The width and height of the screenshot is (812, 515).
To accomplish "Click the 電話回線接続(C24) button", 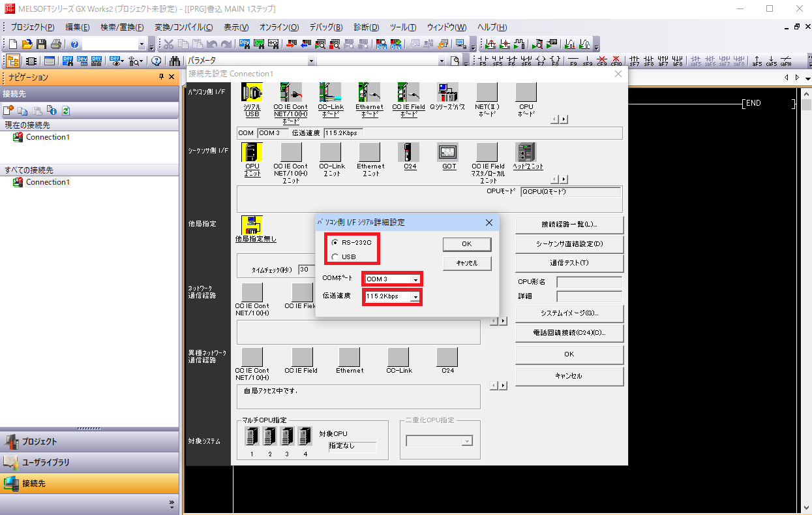I will point(569,333).
